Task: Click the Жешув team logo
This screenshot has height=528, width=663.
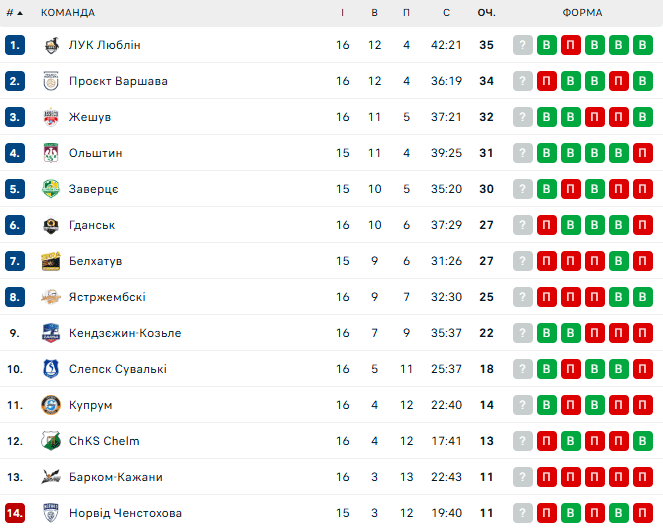Action: pyautogui.click(x=51, y=117)
